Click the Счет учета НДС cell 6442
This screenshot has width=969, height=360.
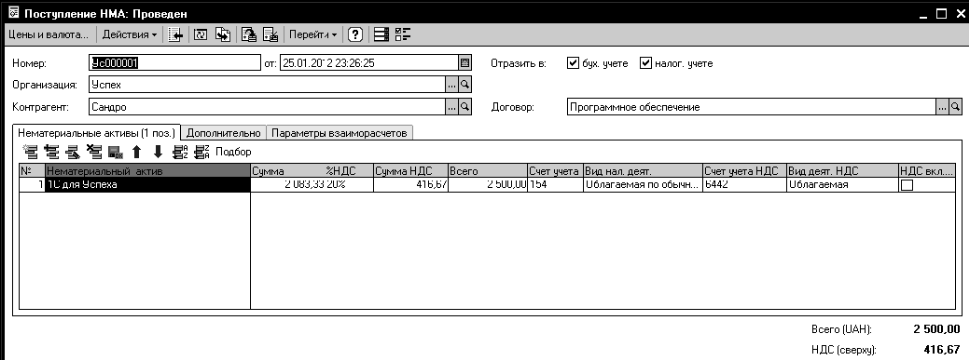pos(744,185)
